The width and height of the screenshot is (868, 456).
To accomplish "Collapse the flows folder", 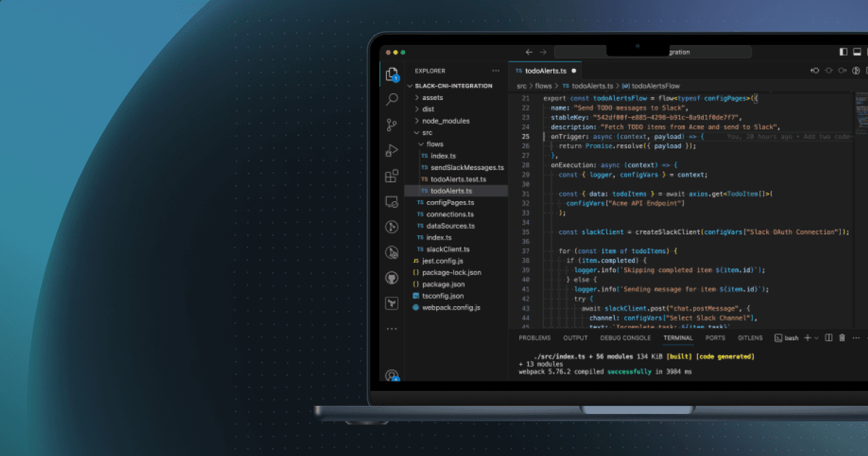I will click(x=420, y=144).
